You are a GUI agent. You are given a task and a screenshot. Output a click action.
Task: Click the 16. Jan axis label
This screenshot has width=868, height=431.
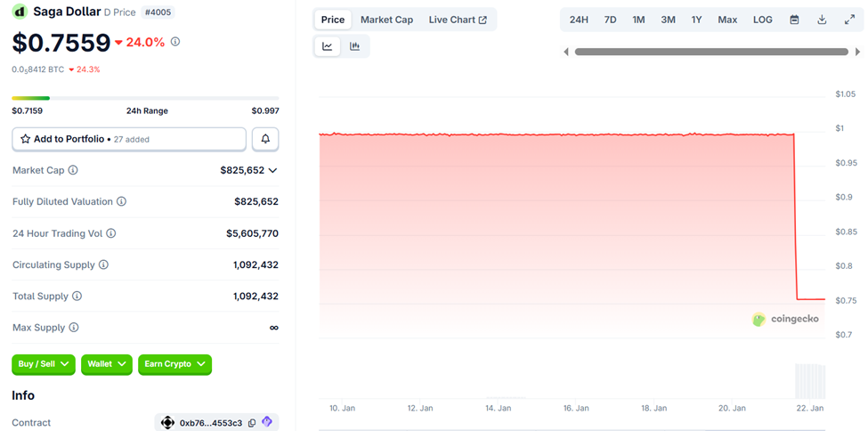tap(576, 408)
